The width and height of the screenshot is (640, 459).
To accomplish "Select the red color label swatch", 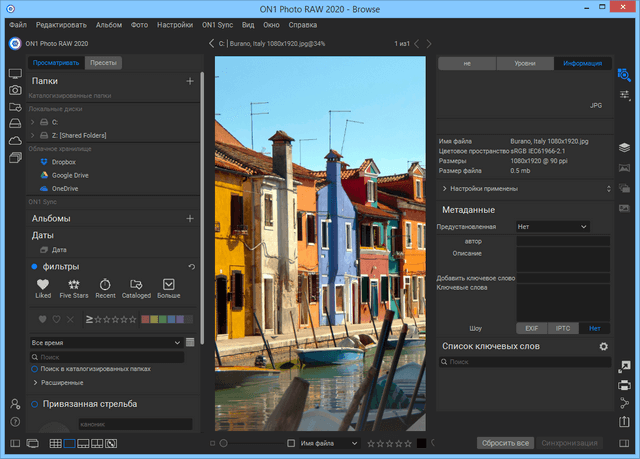I will tap(147, 319).
